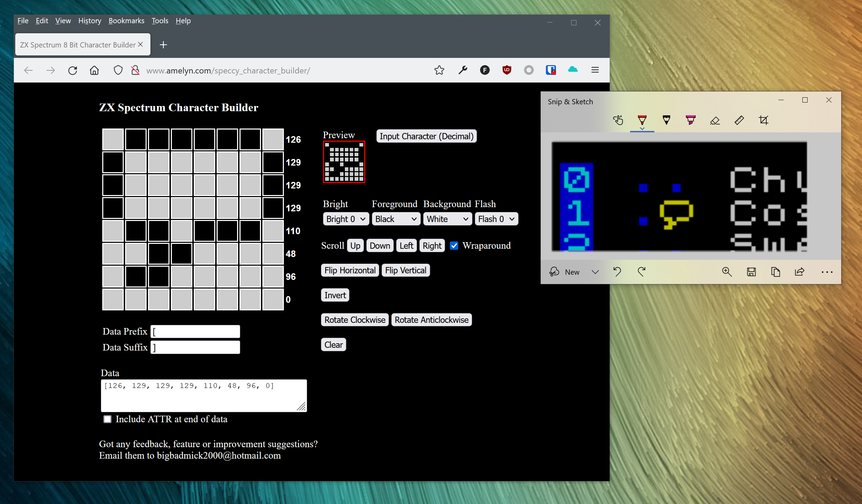Select the highlighter tool in Snip & Sketch

(690, 120)
